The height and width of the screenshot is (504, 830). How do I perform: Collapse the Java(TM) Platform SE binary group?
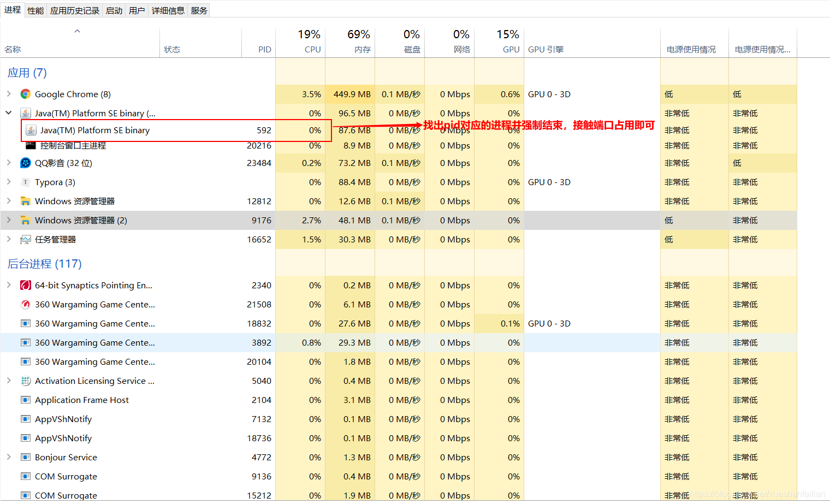tap(9, 113)
